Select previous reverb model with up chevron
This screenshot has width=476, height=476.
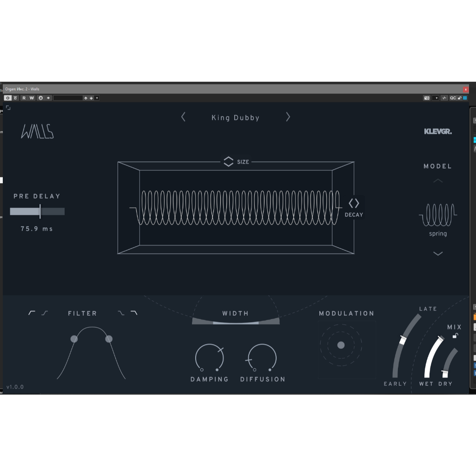(x=438, y=181)
